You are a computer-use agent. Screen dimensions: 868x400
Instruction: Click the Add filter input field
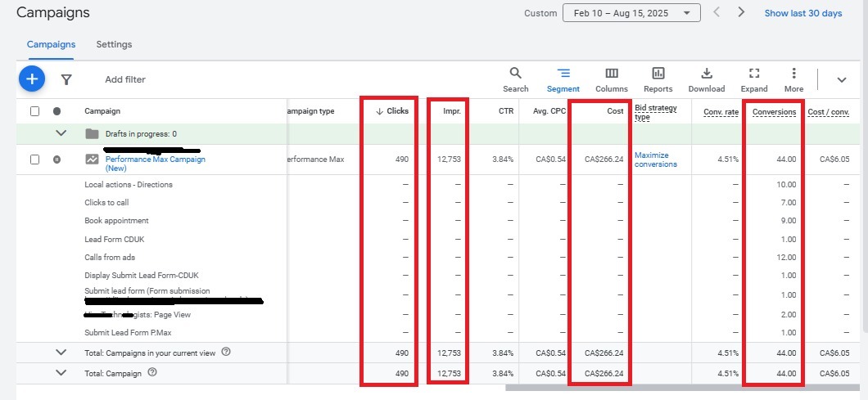tap(125, 79)
